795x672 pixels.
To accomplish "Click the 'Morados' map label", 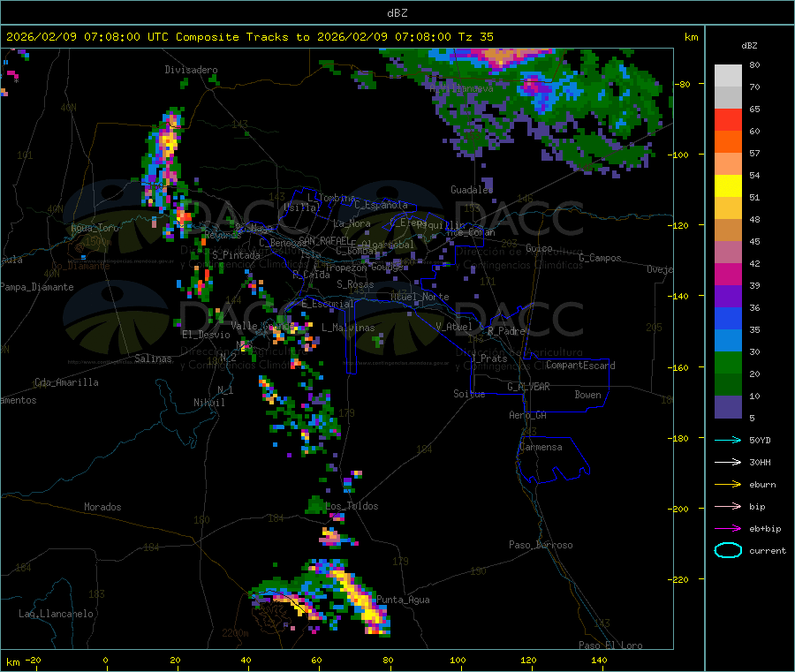I will pos(102,507).
